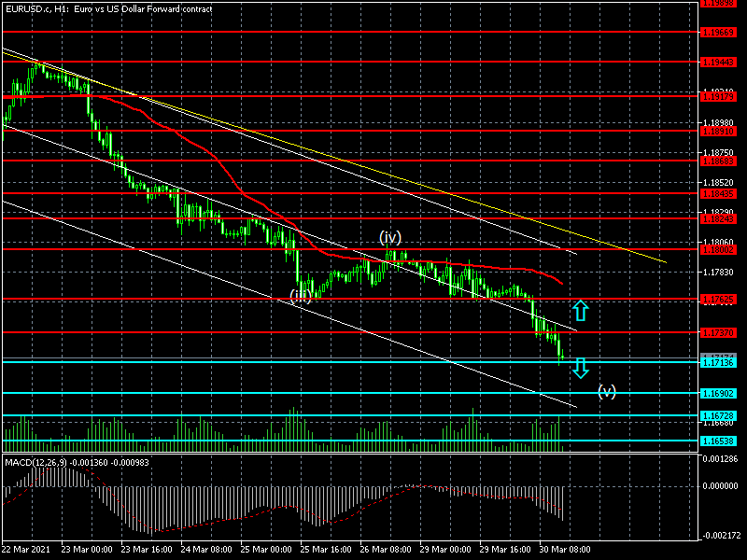Viewport: 747px width, 560px height.
Task: Select the (v) wave label
Action: [607, 390]
